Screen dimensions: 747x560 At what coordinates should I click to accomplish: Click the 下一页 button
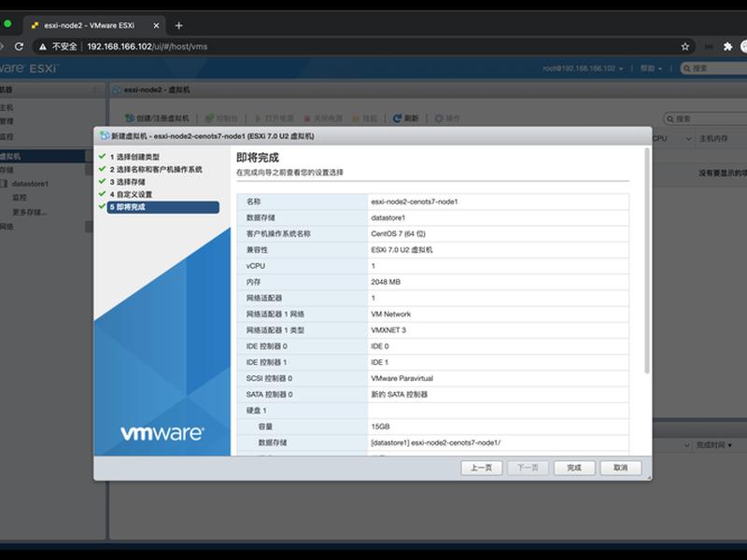(x=528, y=468)
